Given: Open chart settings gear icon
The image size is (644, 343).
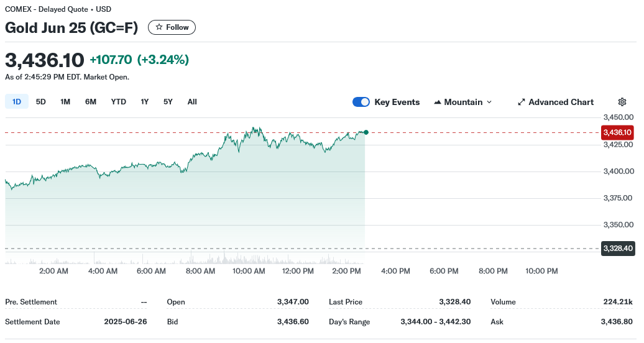Looking at the screenshot, I should click(x=622, y=102).
